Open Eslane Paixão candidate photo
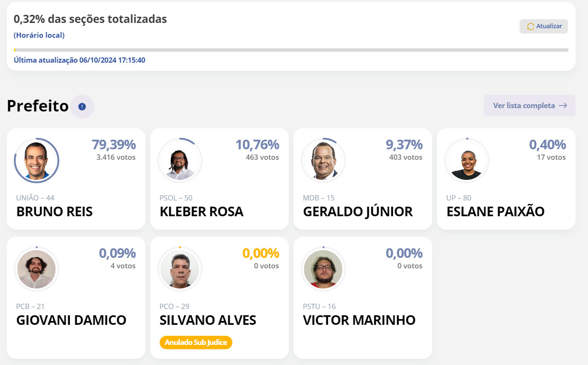The width and height of the screenshot is (588, 365). pyautogui.click(x=467, y=160)
